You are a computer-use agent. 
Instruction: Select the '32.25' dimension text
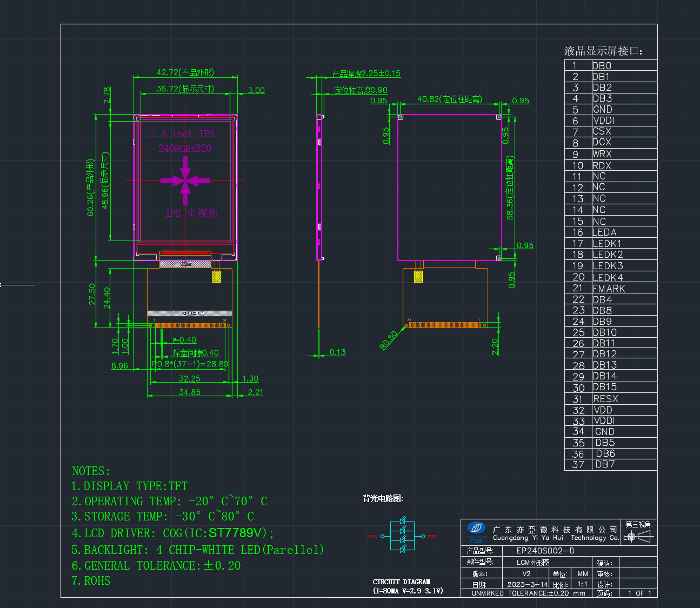[189, 379]
